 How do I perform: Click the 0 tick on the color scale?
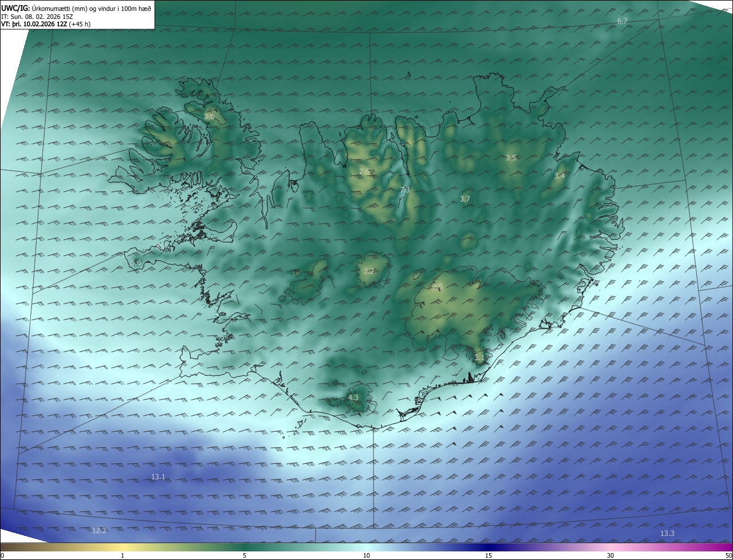2,555
